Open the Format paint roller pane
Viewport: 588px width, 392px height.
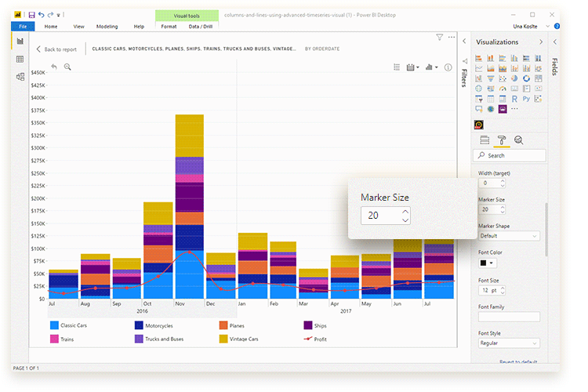click(501, 140)
